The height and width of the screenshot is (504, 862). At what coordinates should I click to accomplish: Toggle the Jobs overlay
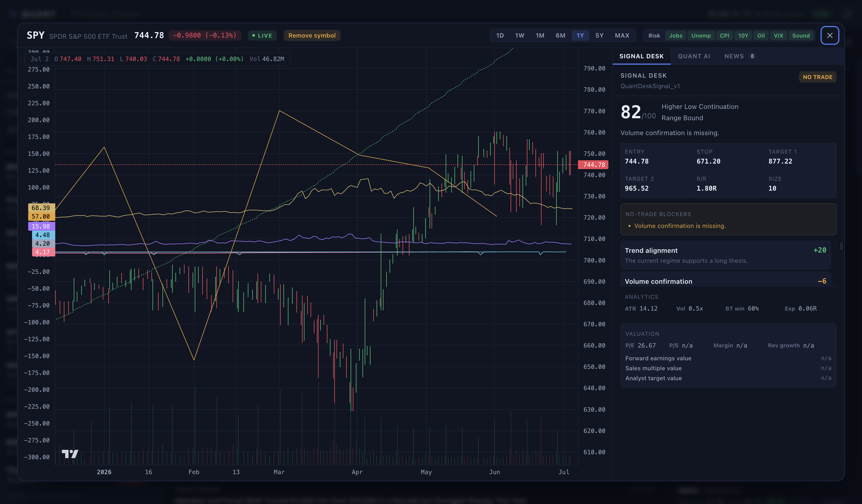click(x=676, y=36)
